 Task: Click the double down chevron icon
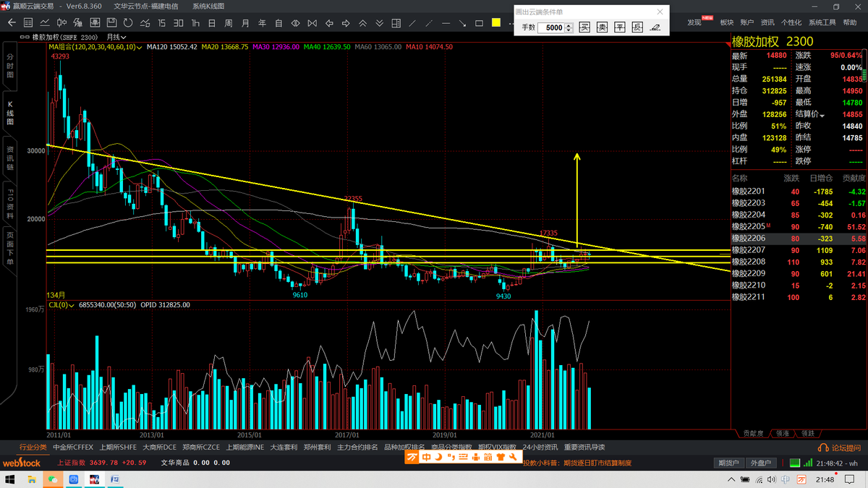(379, 23)
